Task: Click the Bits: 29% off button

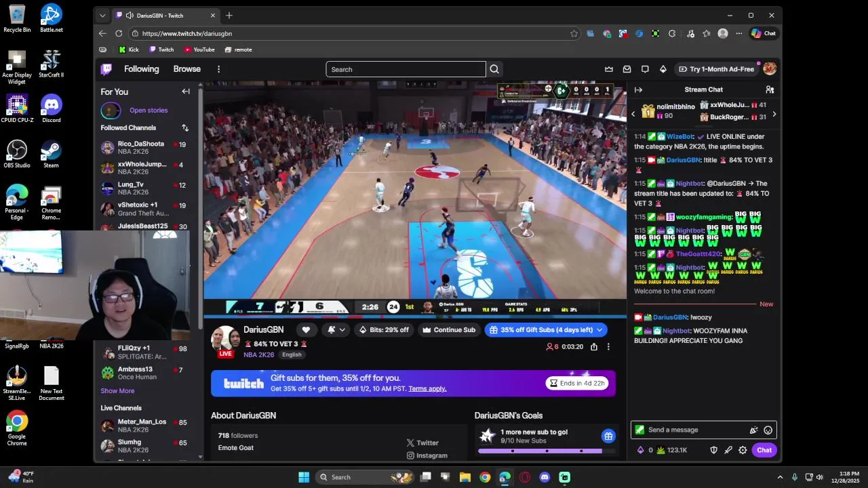Action: [384, 330]
